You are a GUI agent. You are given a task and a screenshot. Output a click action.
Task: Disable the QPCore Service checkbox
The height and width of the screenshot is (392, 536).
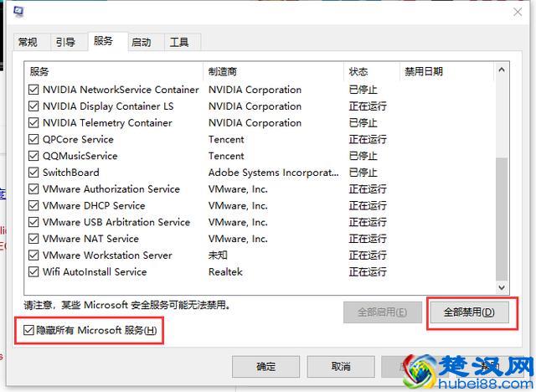33,139
